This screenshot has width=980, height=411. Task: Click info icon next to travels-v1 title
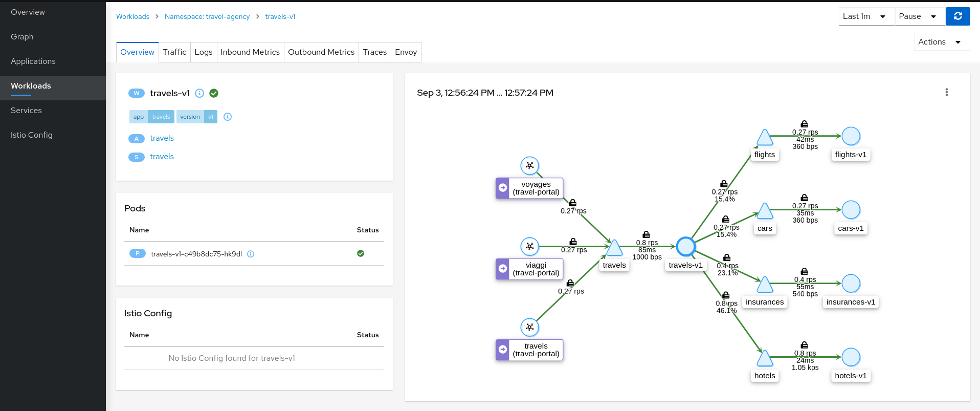coord(199,93)
